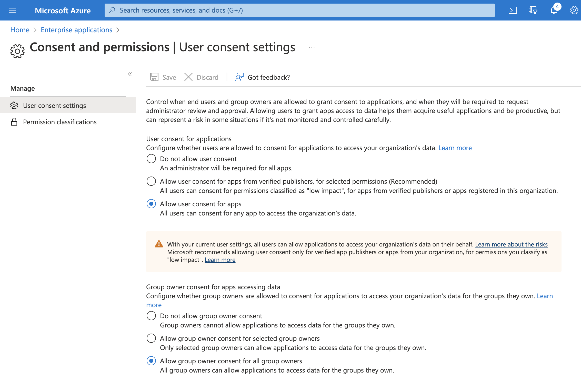Click 'Group owners cannot allow applications' description

tap(278, 325)
